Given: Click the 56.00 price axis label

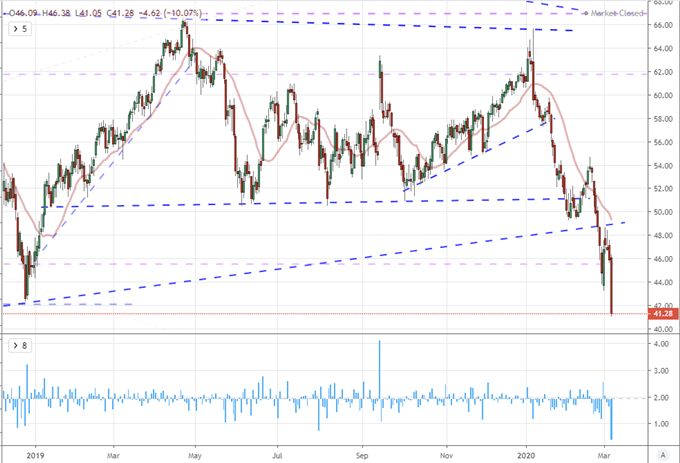Looking at the screenshot, I should tap(663, 143).
